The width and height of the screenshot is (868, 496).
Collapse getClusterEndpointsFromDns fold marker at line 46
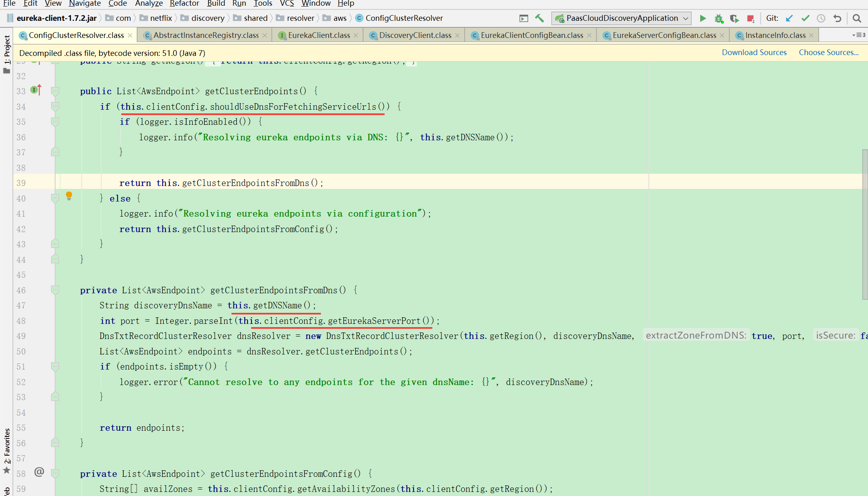55,290
